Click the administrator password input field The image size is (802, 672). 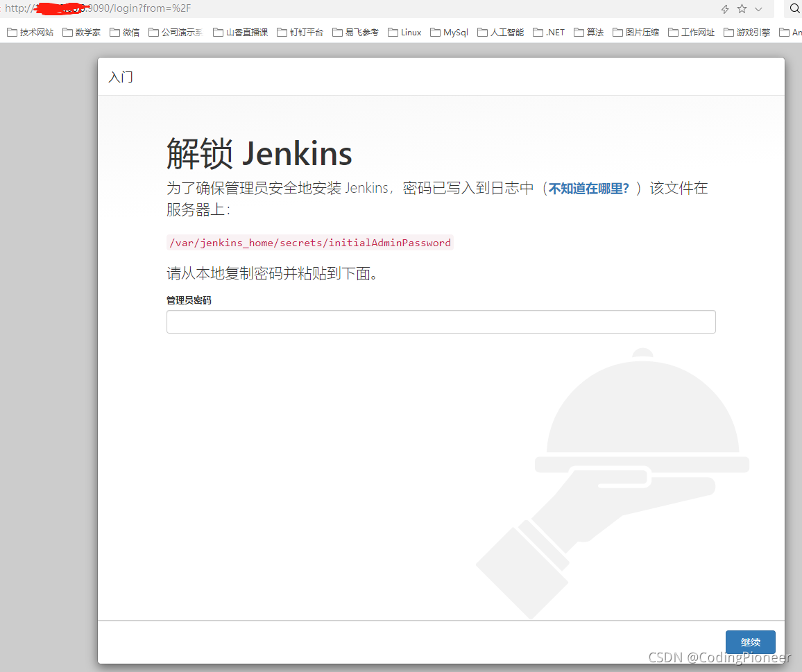(x=441, y=322)
